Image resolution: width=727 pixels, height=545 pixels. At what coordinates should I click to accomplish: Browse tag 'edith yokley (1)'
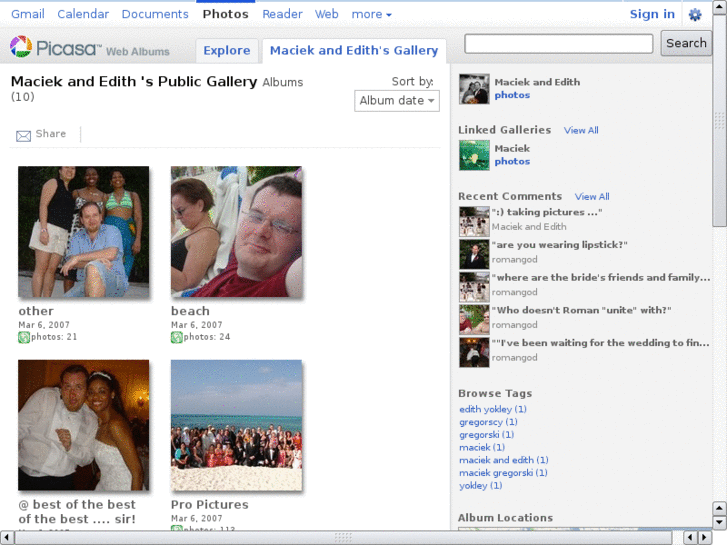pyautogui.click(x=493, y=409)
